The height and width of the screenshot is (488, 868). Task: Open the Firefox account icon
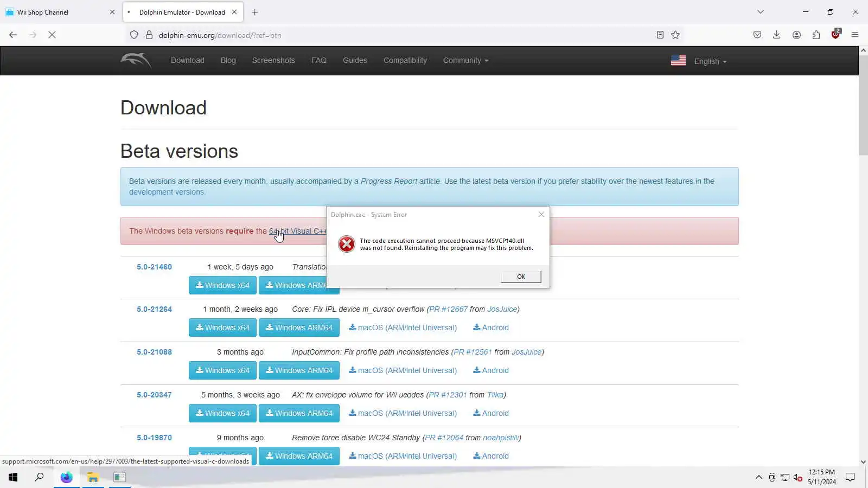796,35
